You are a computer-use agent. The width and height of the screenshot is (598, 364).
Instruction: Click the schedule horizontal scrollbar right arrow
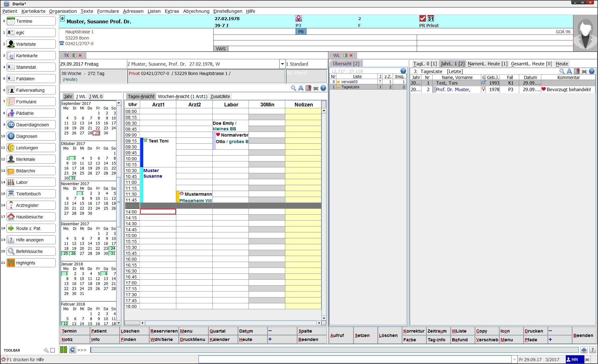[x=319, y=323]
